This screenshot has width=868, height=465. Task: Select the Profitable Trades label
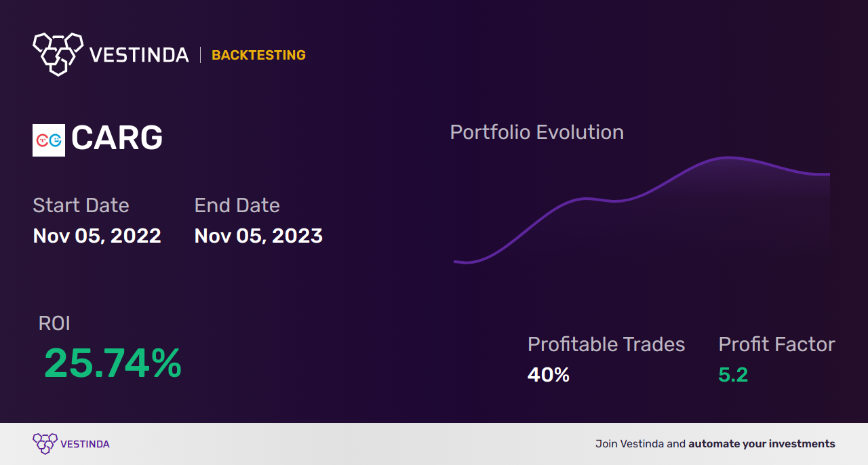click(606, 344)
